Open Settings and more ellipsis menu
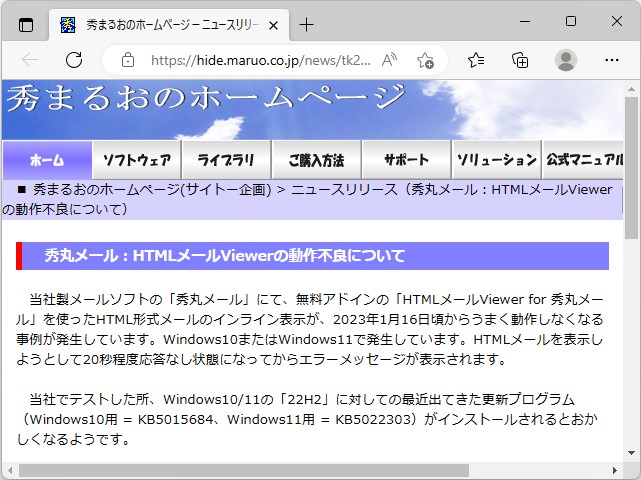Screen dimensions: 641x480 [612, 60]
